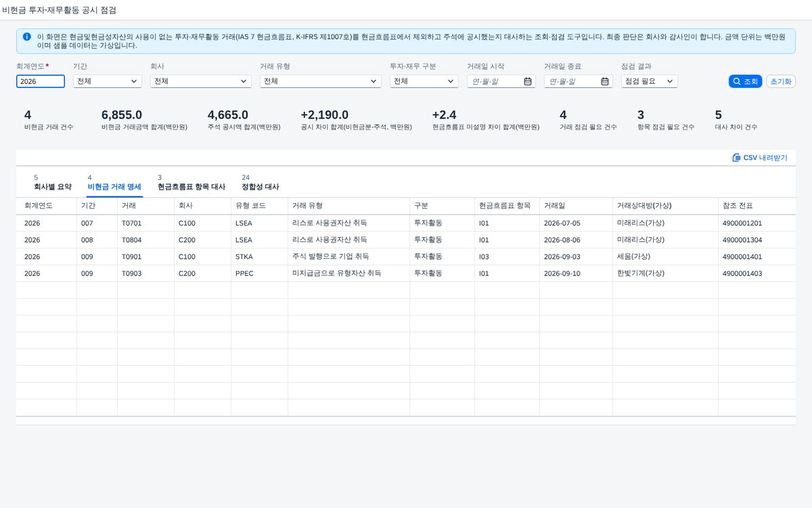The width and height of the screenshot is (812, 508).
Task: Open calendar picker for 거래일 종료
Action: [x=605, y=81]
